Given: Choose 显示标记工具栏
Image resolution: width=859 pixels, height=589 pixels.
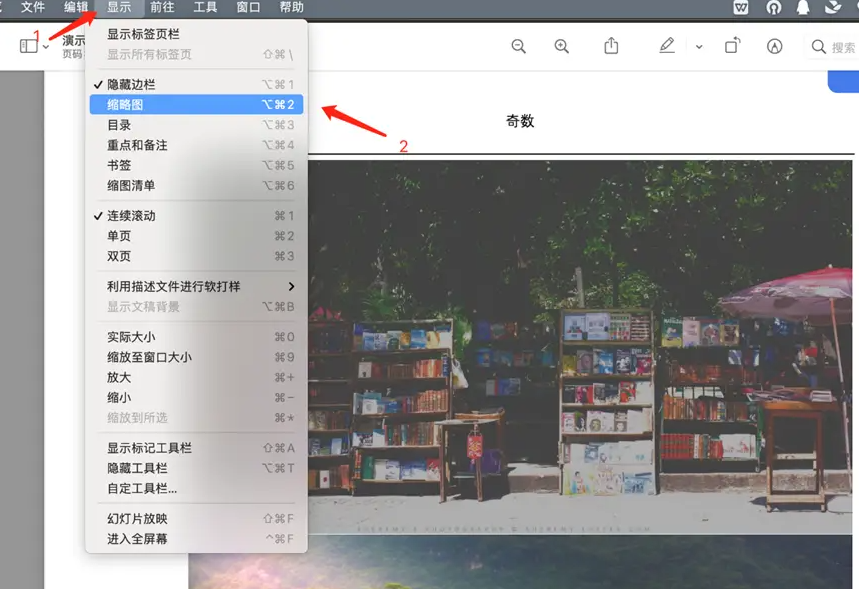Looking at the screenshot, I should [196, 448].
